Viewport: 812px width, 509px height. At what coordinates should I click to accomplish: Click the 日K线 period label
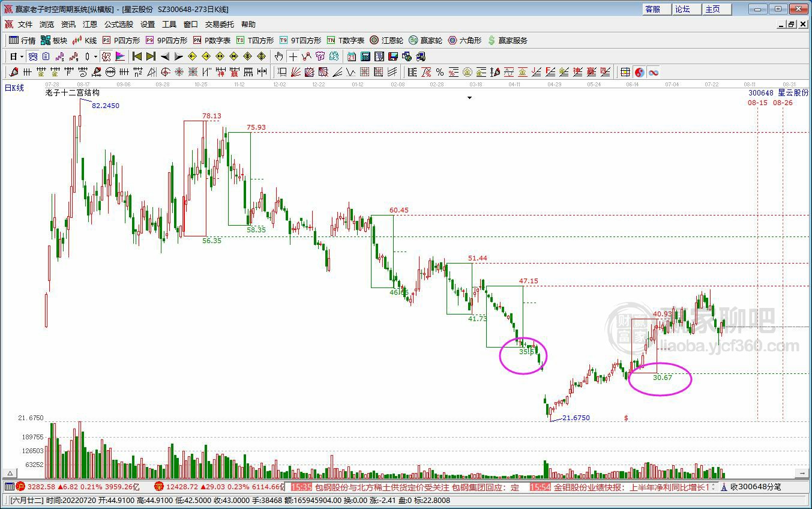click(x=14, y=88)
